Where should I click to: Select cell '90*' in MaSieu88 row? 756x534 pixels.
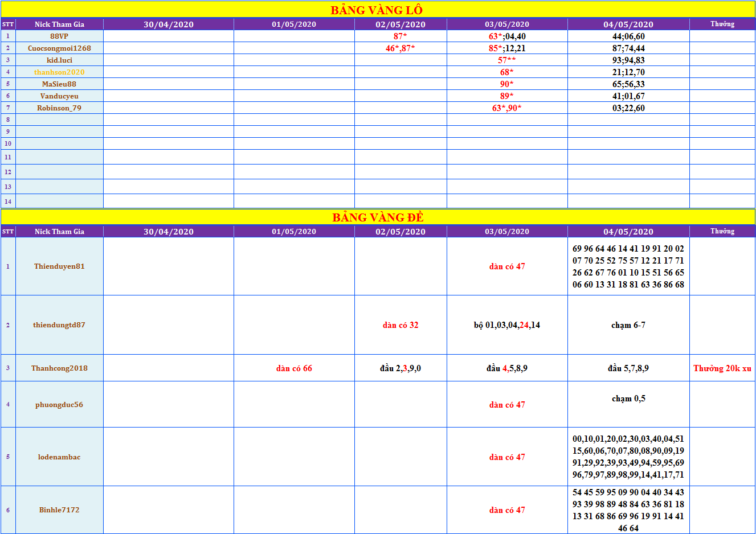coord(507,84)
